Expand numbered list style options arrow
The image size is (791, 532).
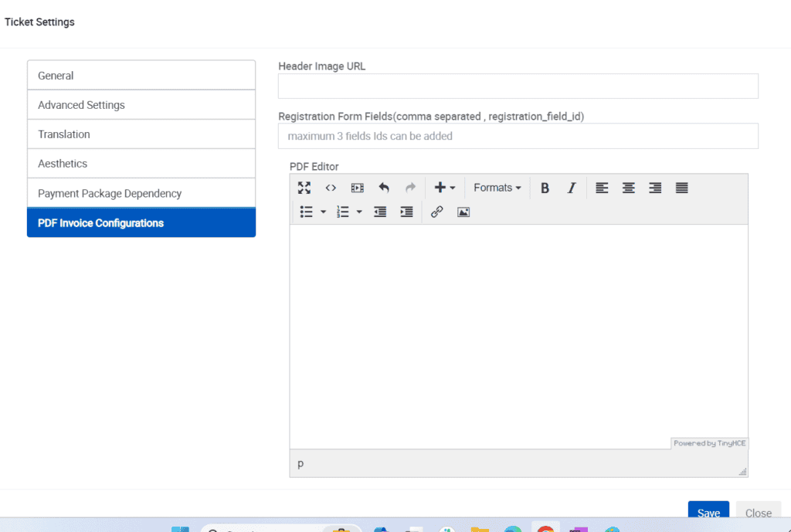(x=359, y=212)
